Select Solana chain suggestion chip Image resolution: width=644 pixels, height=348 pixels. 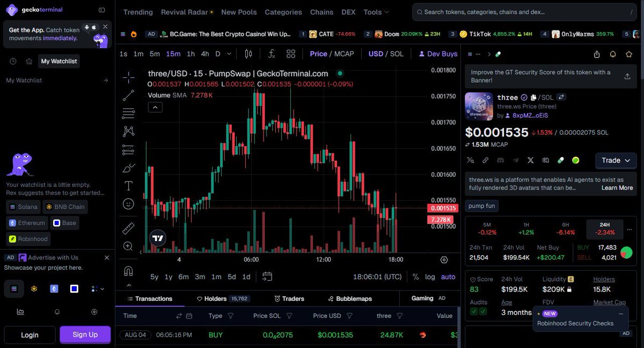point(23,207)
